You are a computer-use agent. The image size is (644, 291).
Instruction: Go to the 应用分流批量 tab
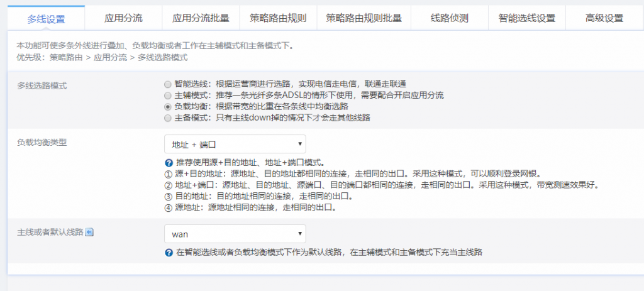(x=201, y=18)
